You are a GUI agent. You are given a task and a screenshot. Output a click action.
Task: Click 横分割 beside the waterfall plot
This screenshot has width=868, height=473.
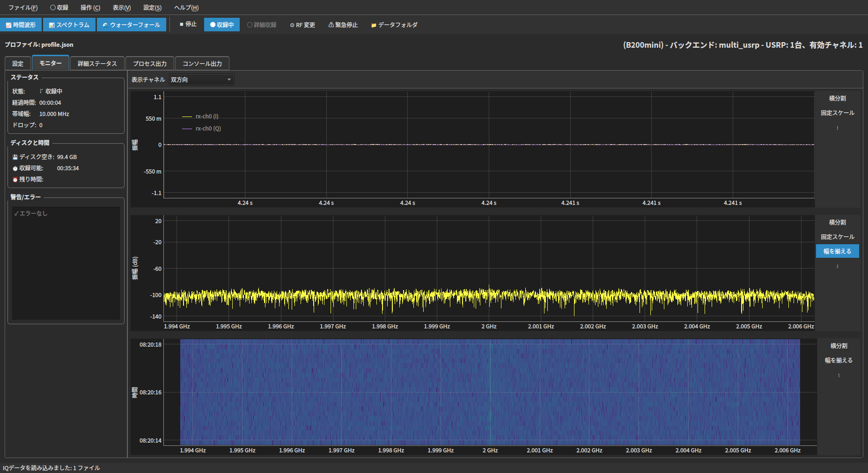[839, 346]
